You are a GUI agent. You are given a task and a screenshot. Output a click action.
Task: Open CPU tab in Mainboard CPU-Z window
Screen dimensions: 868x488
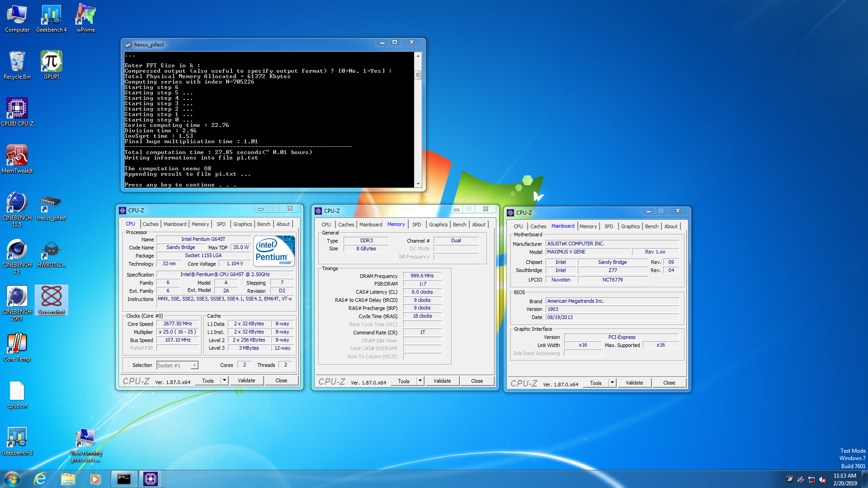518,226
